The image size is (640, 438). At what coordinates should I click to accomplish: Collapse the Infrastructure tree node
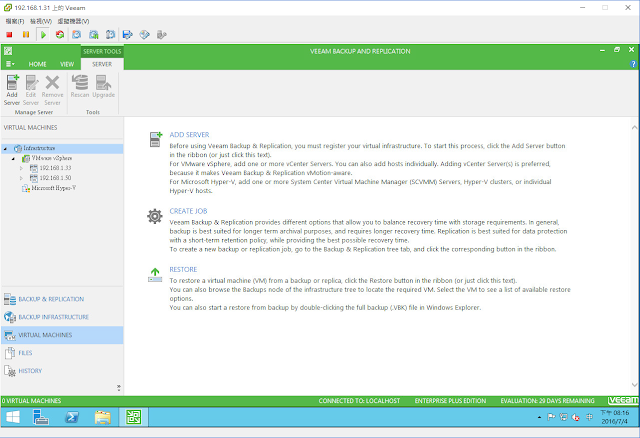tap(5, 149)
